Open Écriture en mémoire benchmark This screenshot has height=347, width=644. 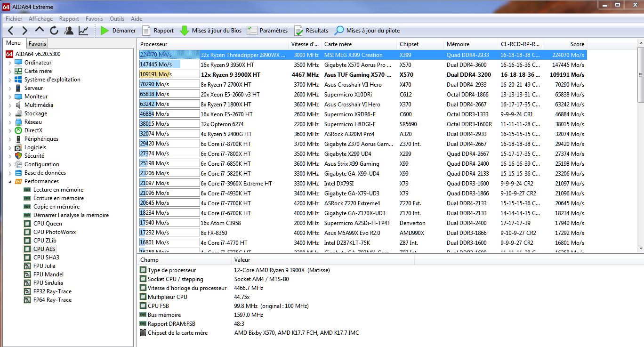[58, 198]
